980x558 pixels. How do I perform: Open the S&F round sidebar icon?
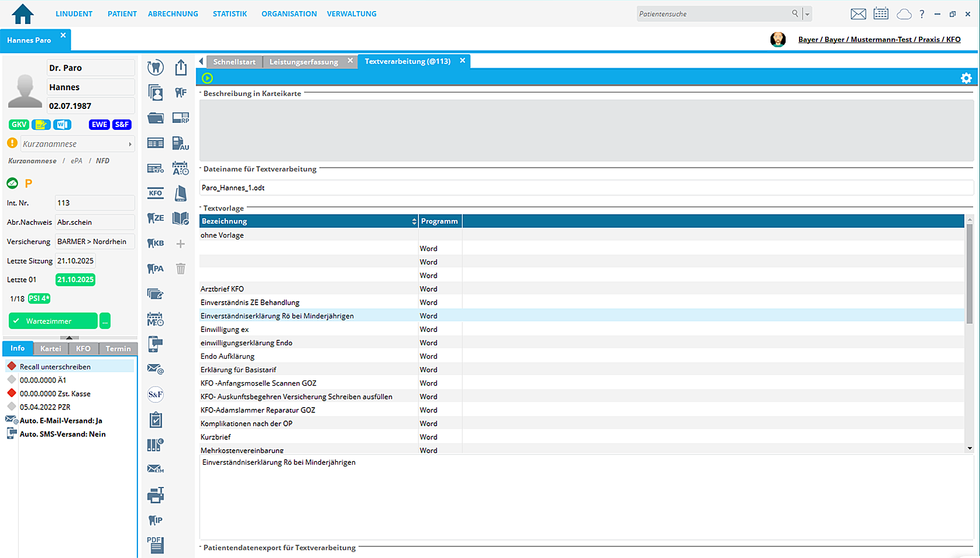click(155, 394)
